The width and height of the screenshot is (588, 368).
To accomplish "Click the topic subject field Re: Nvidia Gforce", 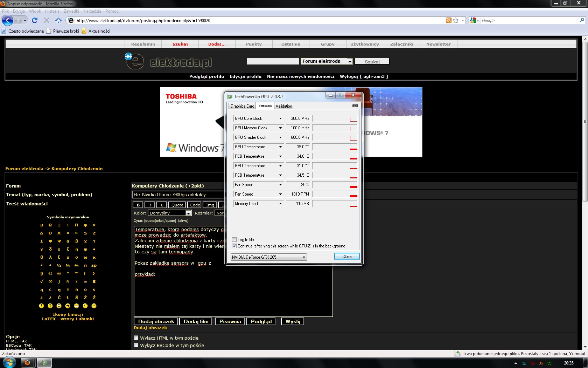I will coord(178,195).
